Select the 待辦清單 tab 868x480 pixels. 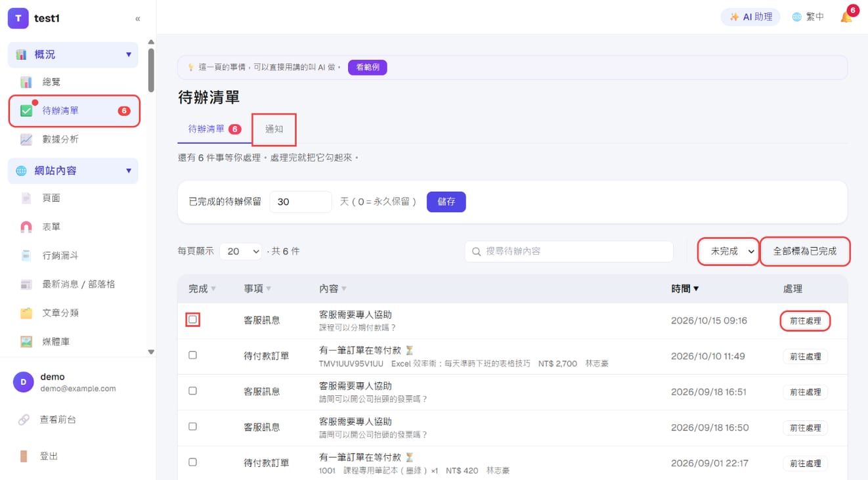215,129
